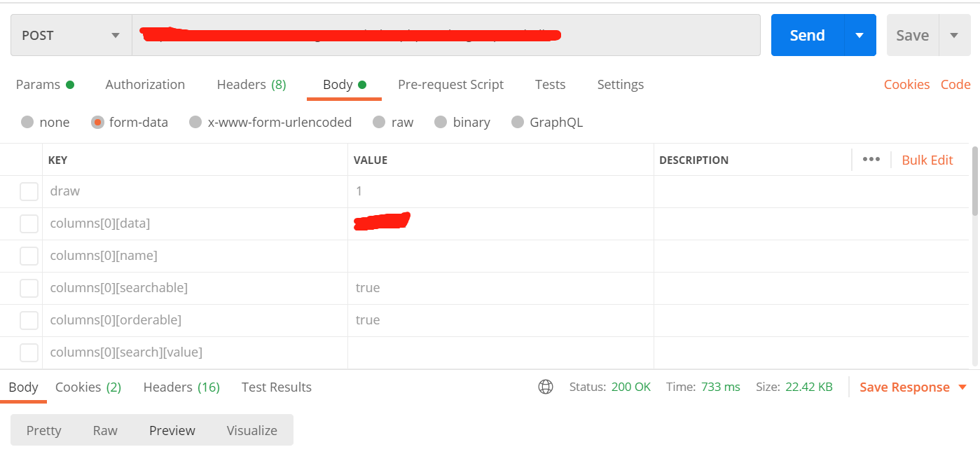
Task: Click the Save Response link
Action: pos(904,387)
